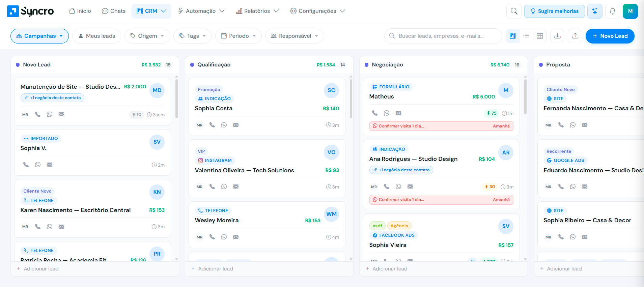
Task: Expand the CRM menu
Action: tap(151, 11)
